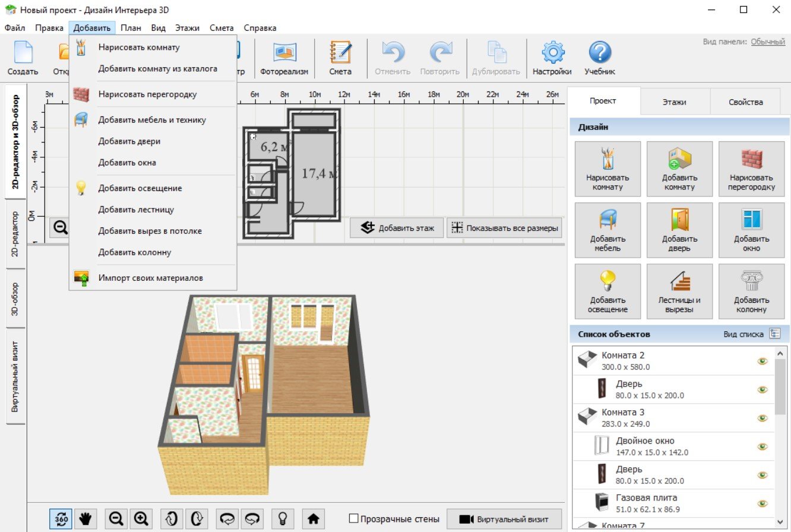Reset view with the home icon
Screen dimensions: 791x532
tap(314, 518)
